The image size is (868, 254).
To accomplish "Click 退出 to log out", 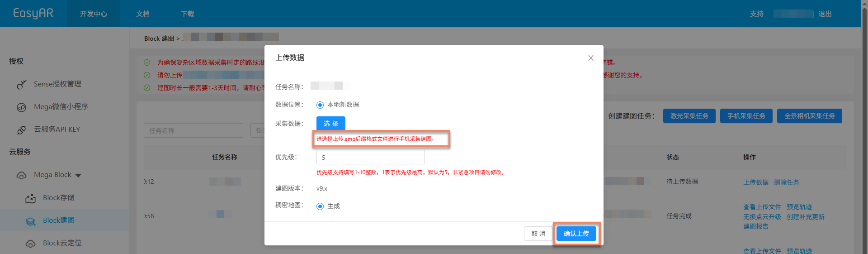I will click(825, 14).
